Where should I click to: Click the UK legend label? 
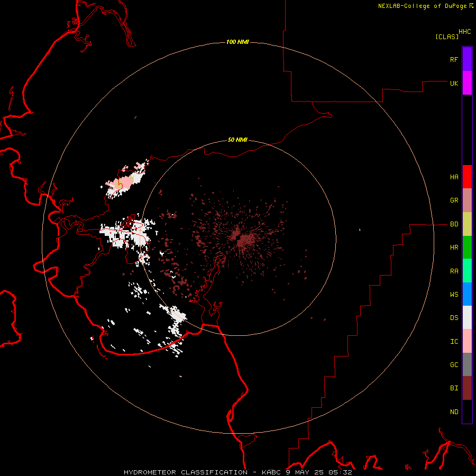454,83
